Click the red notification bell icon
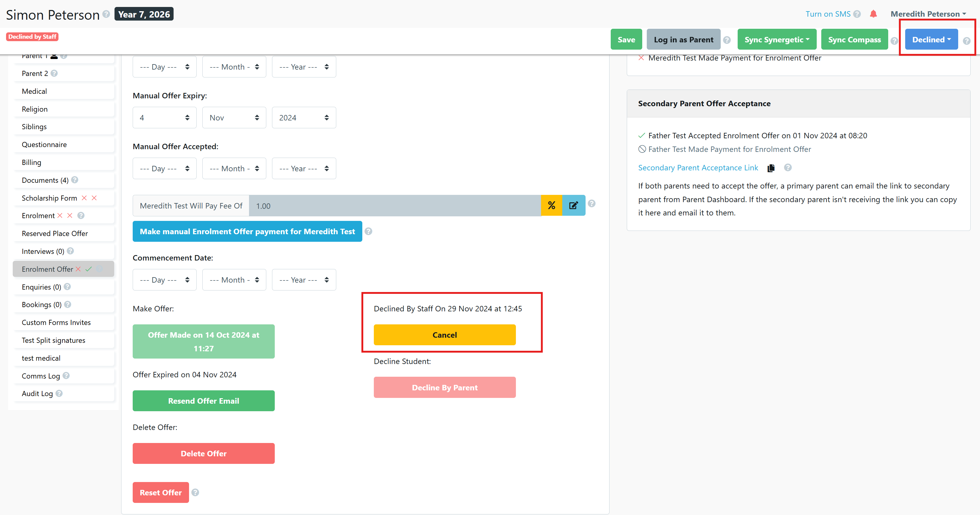Image resolution: width=980 pixels, height=515 pixels. tap(873, 14)
